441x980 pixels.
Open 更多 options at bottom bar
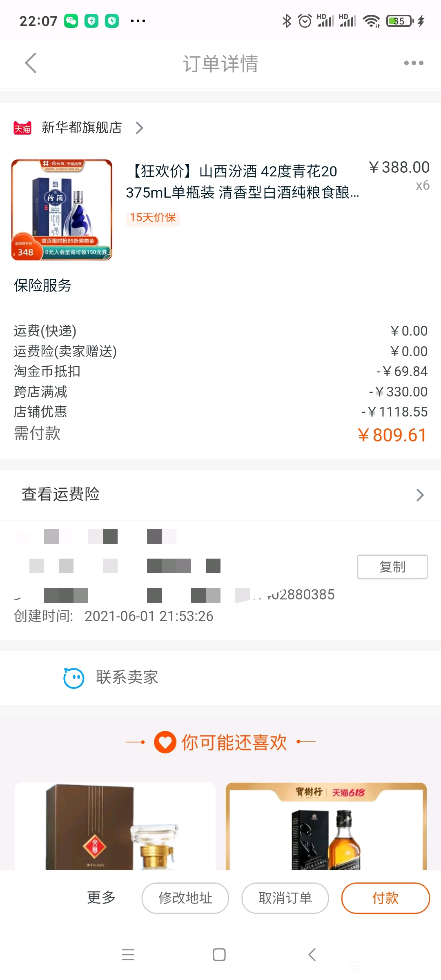point(101,898)
